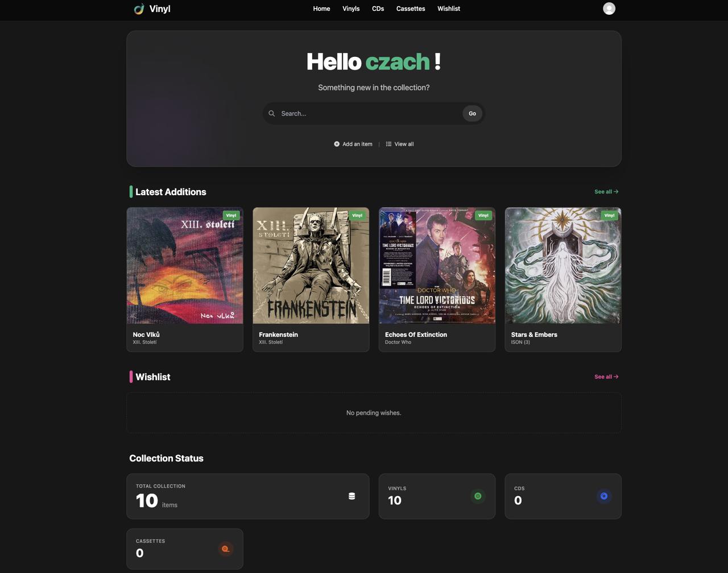Click the search magnifier icon
The height and width of the screenshot is (573, 728).
pyautogui.click(x=272, y=113)
